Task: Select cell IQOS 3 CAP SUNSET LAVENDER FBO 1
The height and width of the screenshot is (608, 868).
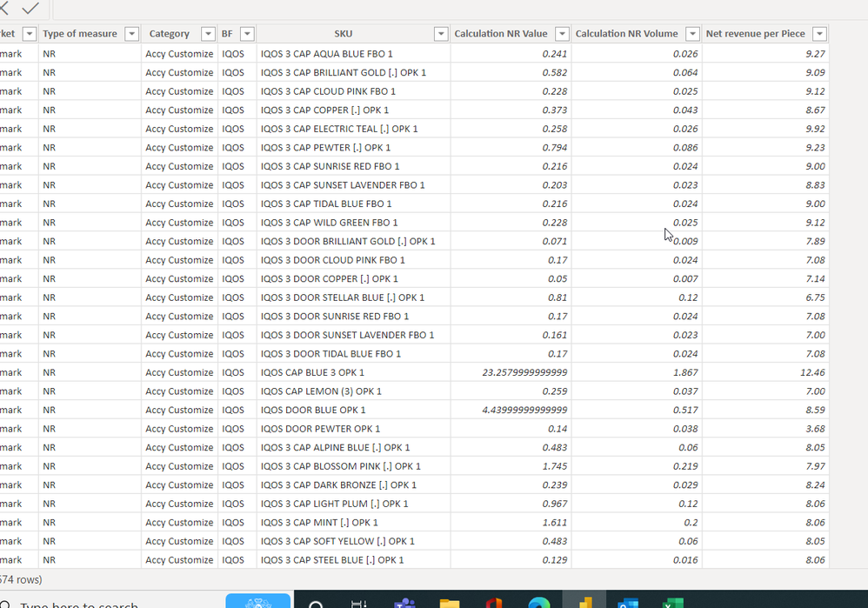Action: (x=354, y=185)
